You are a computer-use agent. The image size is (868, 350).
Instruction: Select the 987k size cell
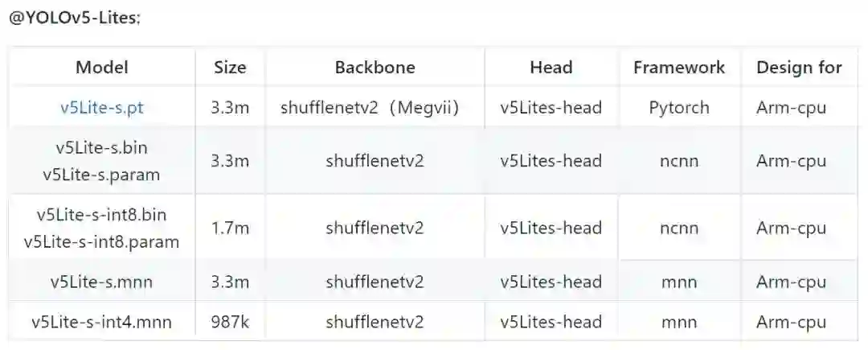pyautogui.click(x=230, y=323)
